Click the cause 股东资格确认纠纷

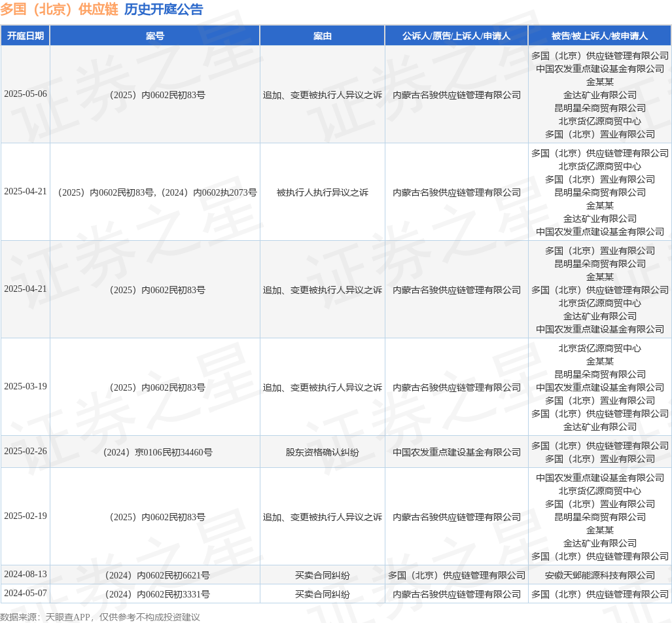pos(323,452)
